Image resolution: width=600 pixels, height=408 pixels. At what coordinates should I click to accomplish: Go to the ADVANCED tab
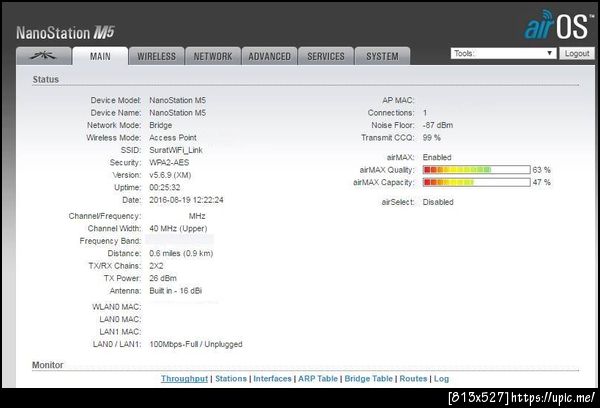[269, 56]
